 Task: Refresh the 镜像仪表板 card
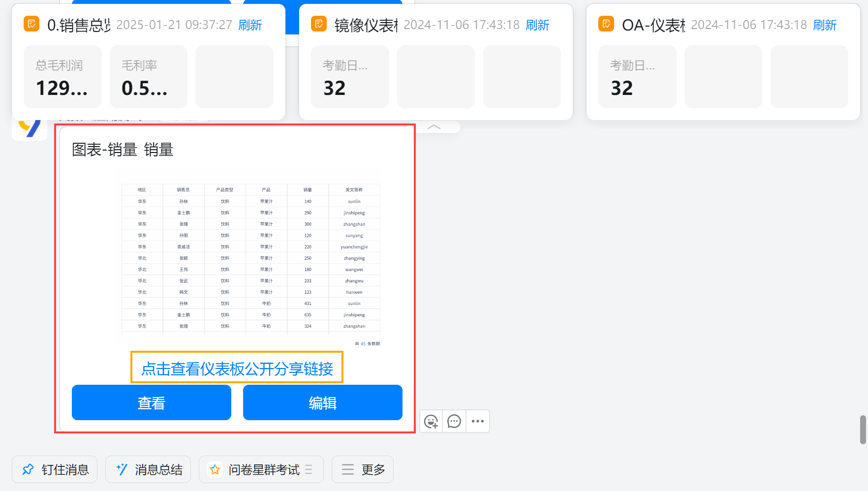click(537, 25)
